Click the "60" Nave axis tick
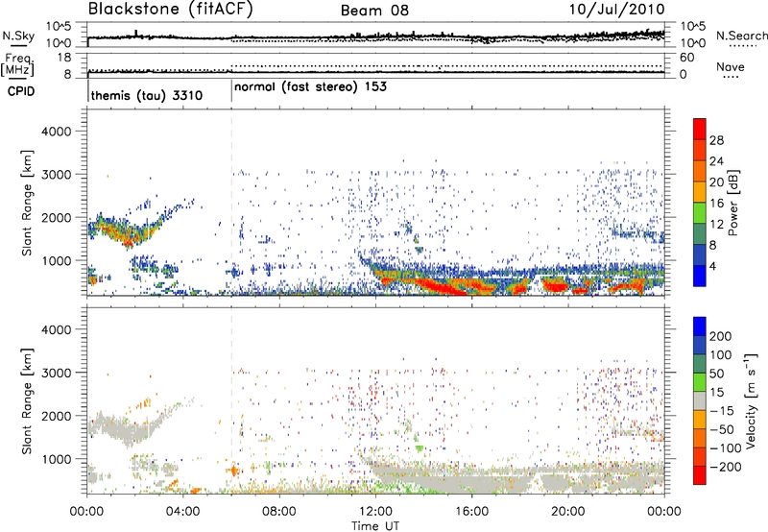Image resolution: width=768 pixels, height=532 pixels. click(x=686, y=58)
